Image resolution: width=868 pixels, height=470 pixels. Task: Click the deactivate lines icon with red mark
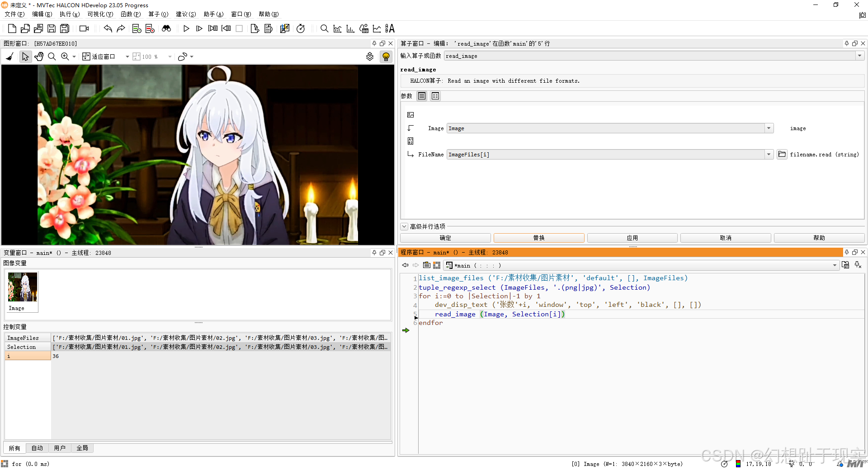[150, 28]
